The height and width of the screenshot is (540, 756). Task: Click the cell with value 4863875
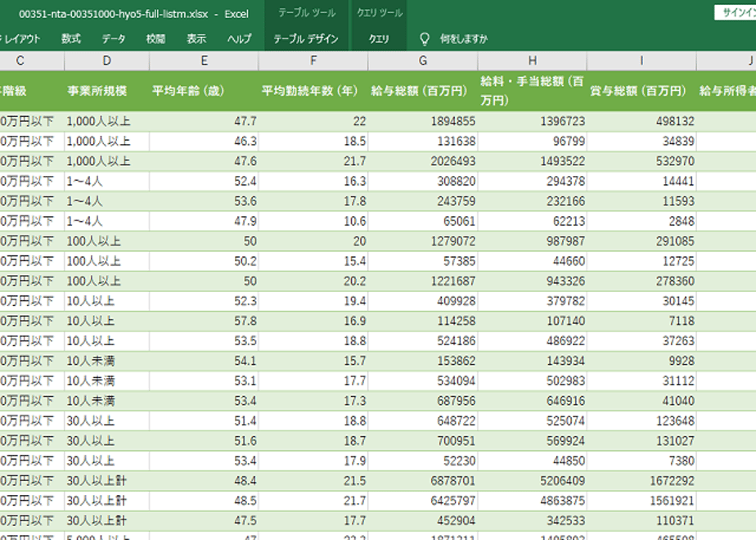pyautogui.click(x=533, y=502)
